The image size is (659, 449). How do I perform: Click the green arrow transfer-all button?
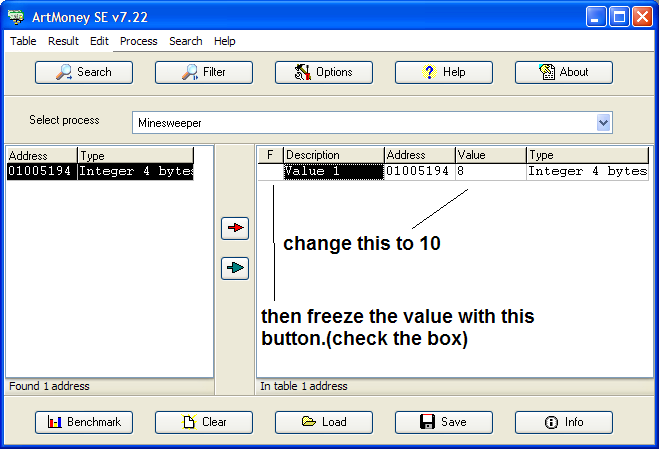click(x=235, y=268)
